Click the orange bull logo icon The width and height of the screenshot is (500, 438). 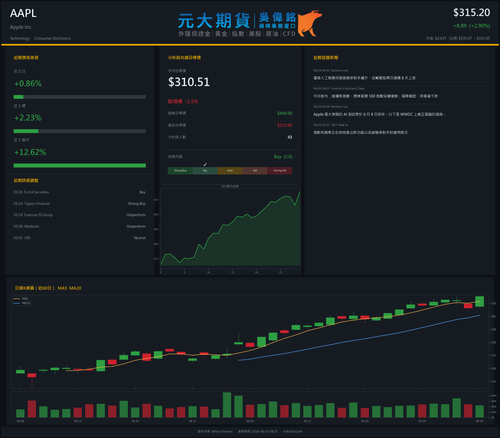tap(310, 23)
